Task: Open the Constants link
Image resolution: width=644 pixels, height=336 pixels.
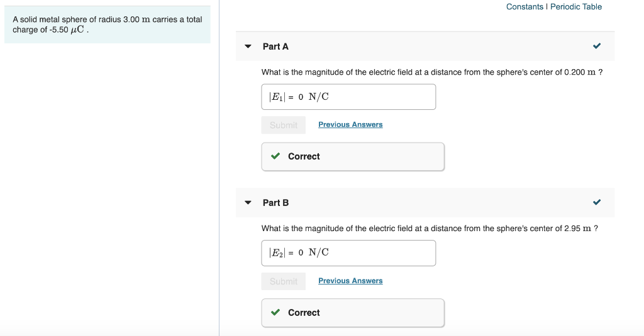Action: (x=525, y=7)
